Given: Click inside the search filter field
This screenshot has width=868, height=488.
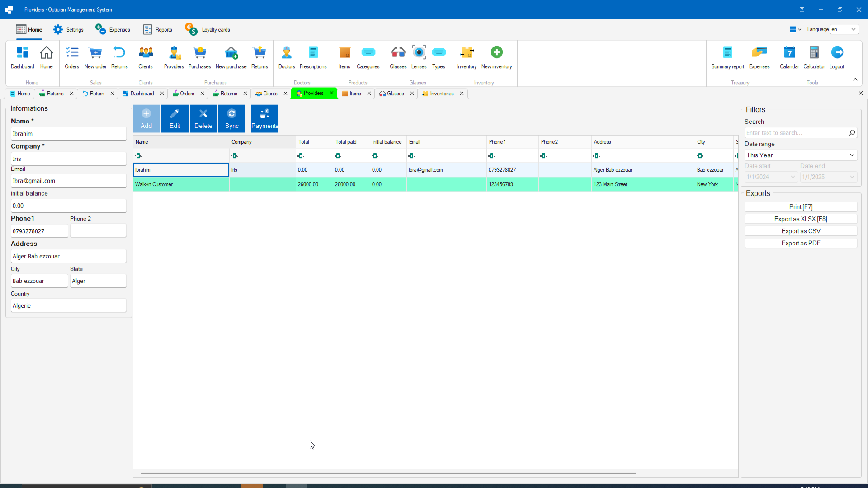Looking at the screenshot, I should 796,133.
